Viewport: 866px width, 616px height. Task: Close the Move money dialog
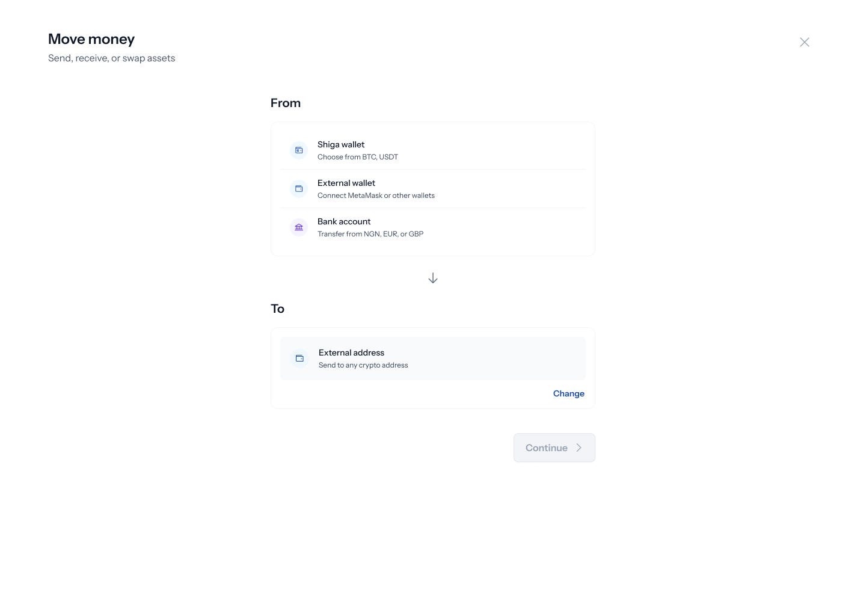[805, 42]
